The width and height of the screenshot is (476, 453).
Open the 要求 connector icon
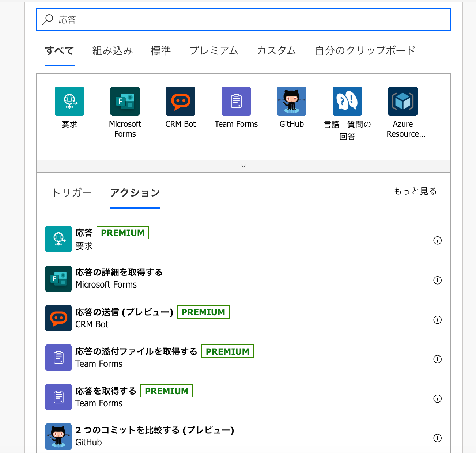point(69,101)
